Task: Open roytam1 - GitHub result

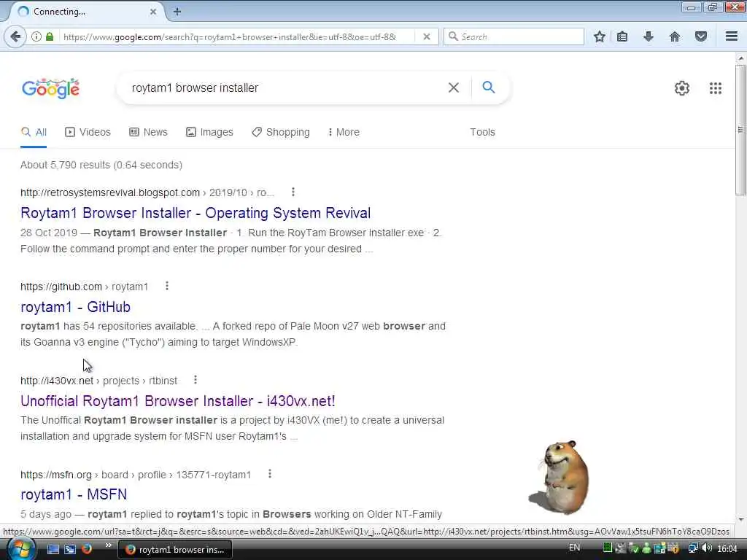Action: coord(75,307)
